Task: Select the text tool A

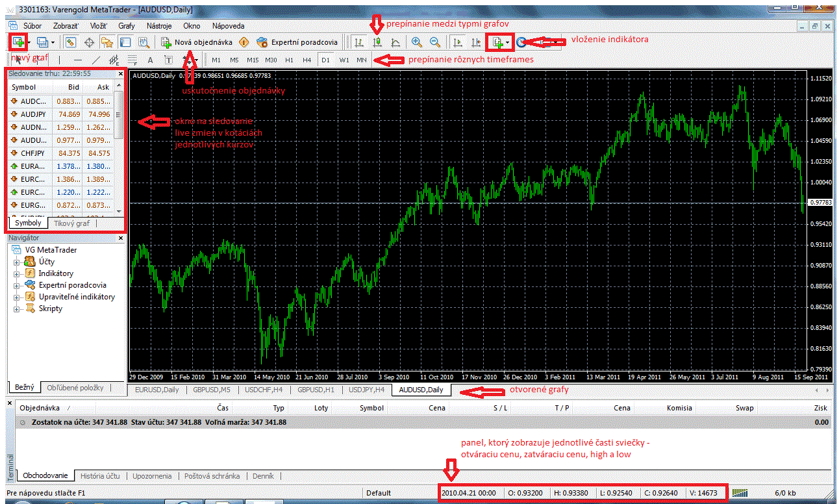Action: (x=150, y=60)
